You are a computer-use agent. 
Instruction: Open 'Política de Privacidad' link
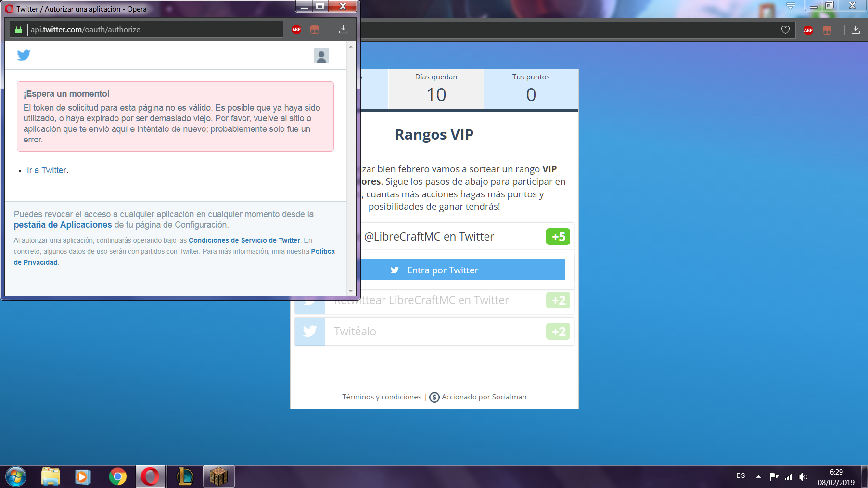click(x=174, y=257)
